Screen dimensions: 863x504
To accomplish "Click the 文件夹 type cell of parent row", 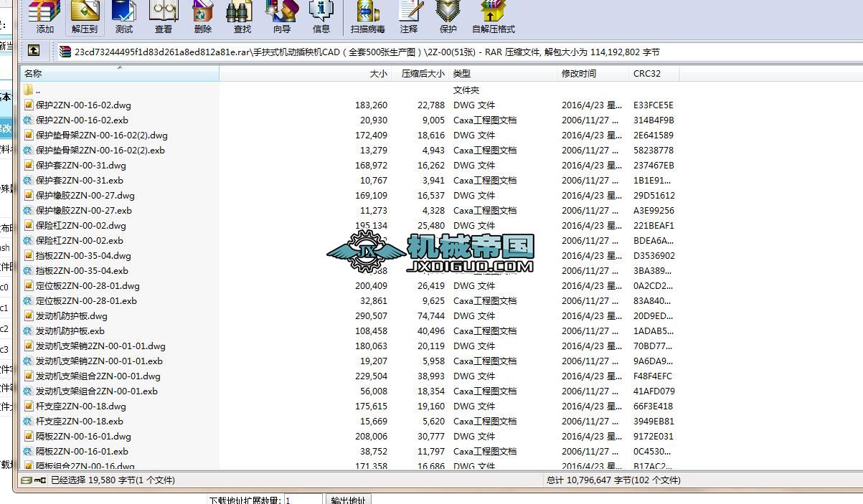I will tap(466, 90).
